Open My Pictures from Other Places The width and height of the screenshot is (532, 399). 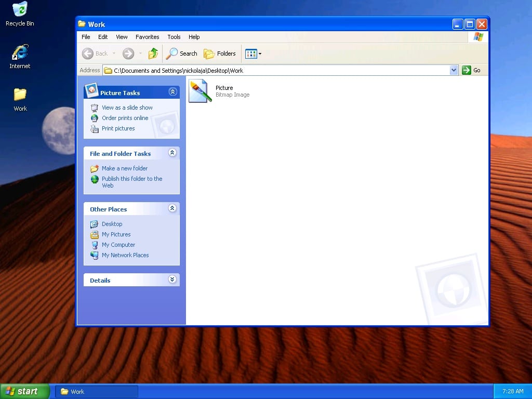(x=116, y=234)
